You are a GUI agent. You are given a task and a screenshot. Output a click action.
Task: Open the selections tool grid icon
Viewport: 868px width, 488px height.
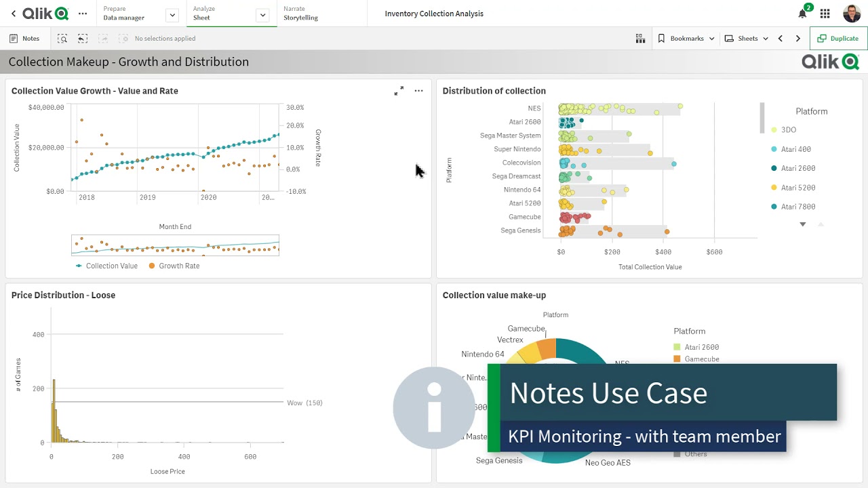click(640, 39)
